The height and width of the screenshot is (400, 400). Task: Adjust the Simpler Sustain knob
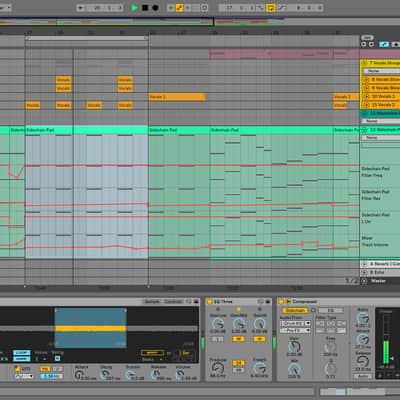(x=130, y=375)
